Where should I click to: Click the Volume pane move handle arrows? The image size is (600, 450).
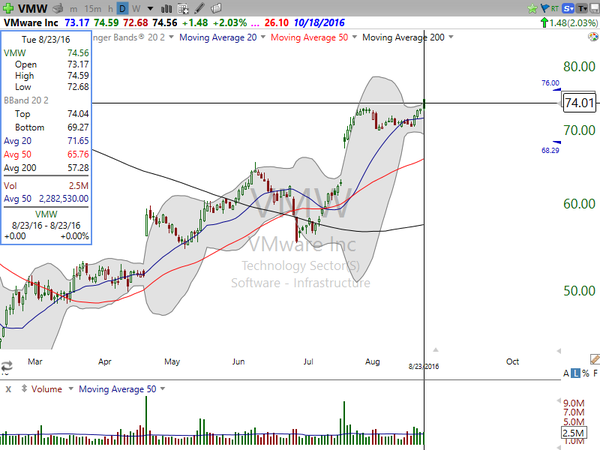point(24,389)
